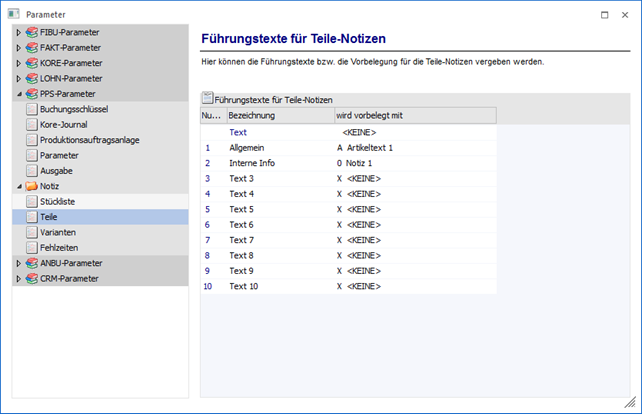Click the Stückliste page icon

pos(33,201)
